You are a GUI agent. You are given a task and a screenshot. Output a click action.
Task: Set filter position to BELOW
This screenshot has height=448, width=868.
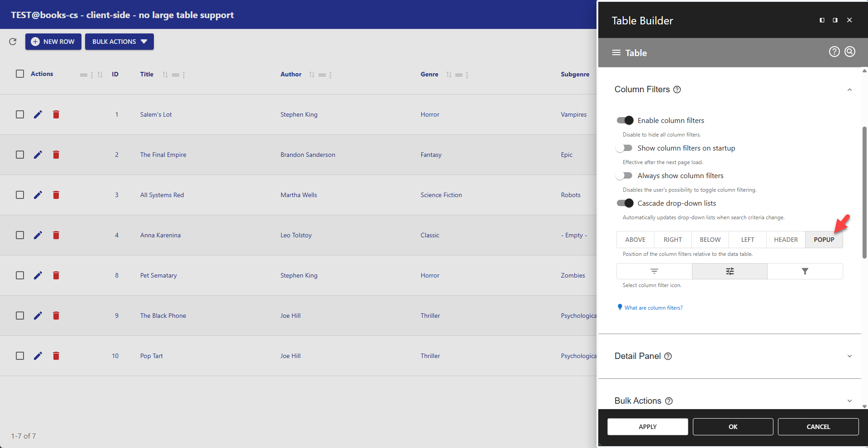[x=710, y=240]
